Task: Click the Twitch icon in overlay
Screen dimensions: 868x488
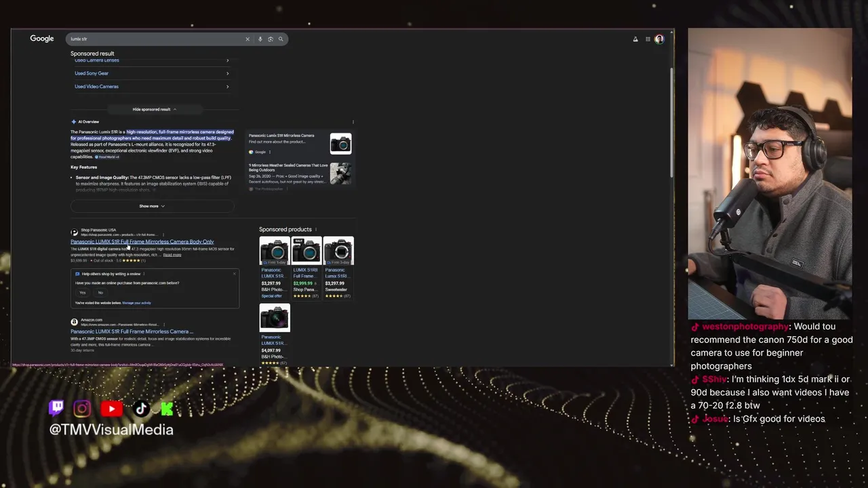Action: coord(57,408)
